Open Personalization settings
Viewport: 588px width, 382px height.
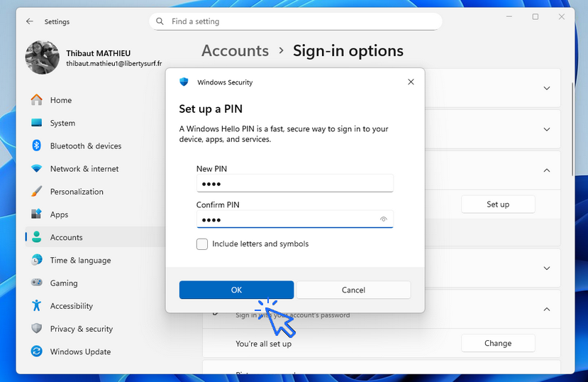tap(96, 192)
